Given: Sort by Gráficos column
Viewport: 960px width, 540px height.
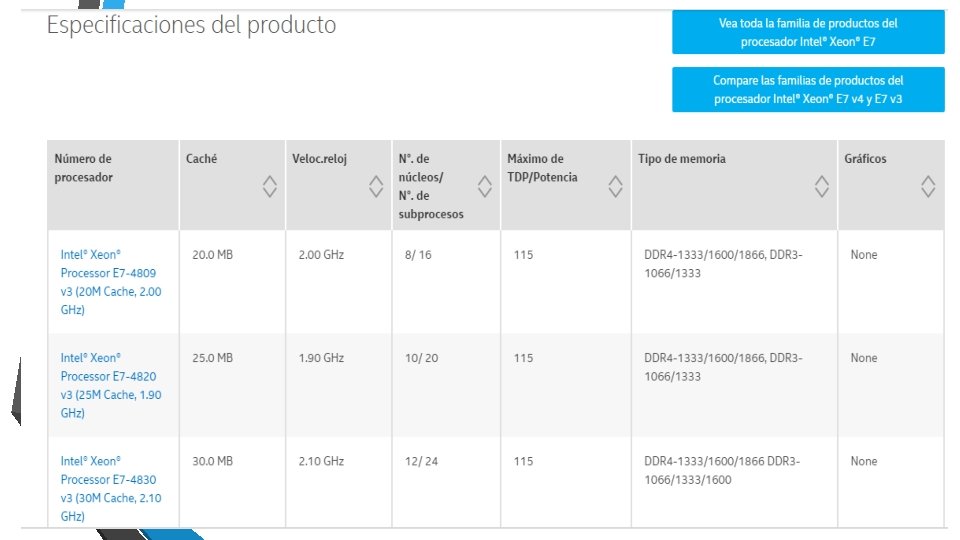Looking at the screenshot, I should point(928,186).
